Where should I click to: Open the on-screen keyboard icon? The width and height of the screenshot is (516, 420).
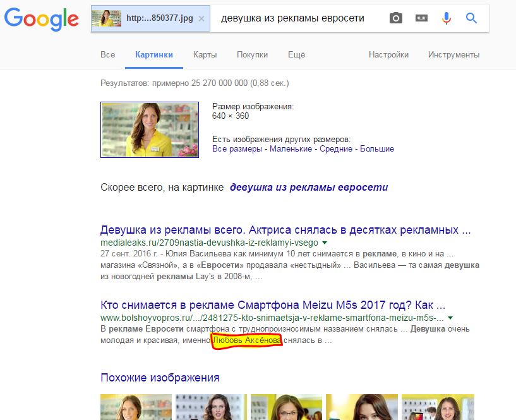pos(421,18)
